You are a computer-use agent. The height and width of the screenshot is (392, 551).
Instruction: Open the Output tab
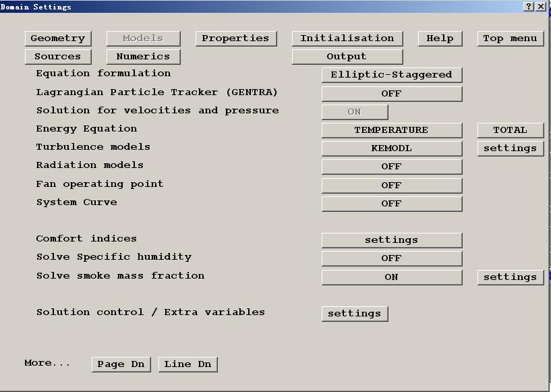pyautogui.click(x=347, y=57)
